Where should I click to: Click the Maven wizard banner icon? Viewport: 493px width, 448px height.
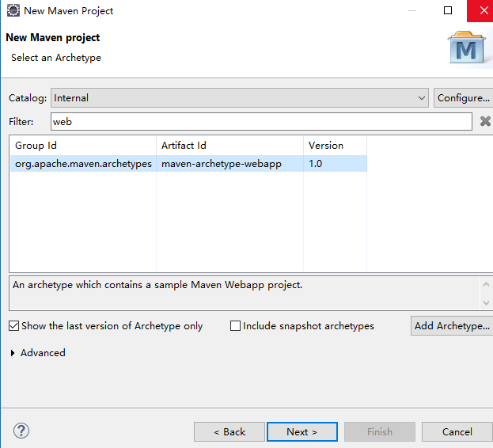[x=465, y=50]
